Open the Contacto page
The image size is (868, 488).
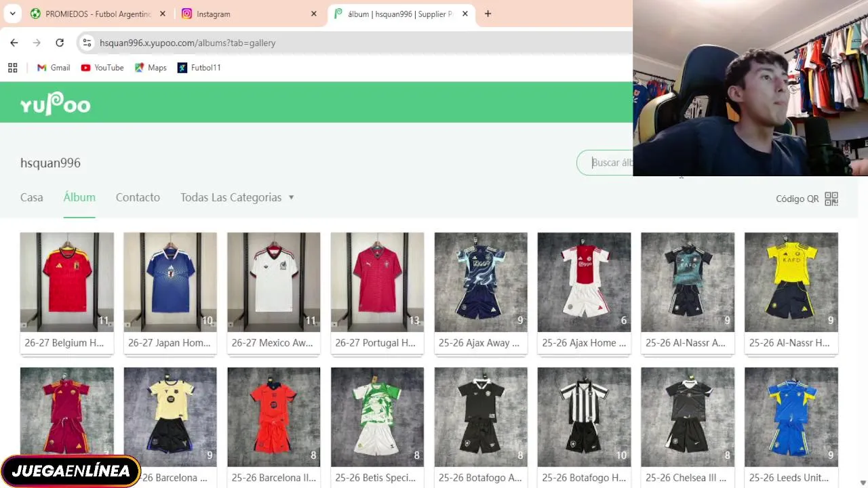pyautogui.click(x=138, y=197)
